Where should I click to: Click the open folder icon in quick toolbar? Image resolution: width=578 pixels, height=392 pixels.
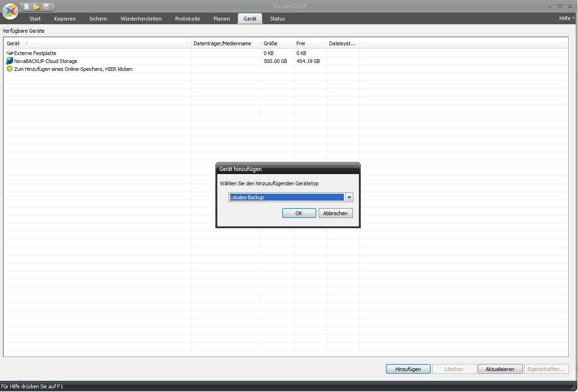point(37,7)
